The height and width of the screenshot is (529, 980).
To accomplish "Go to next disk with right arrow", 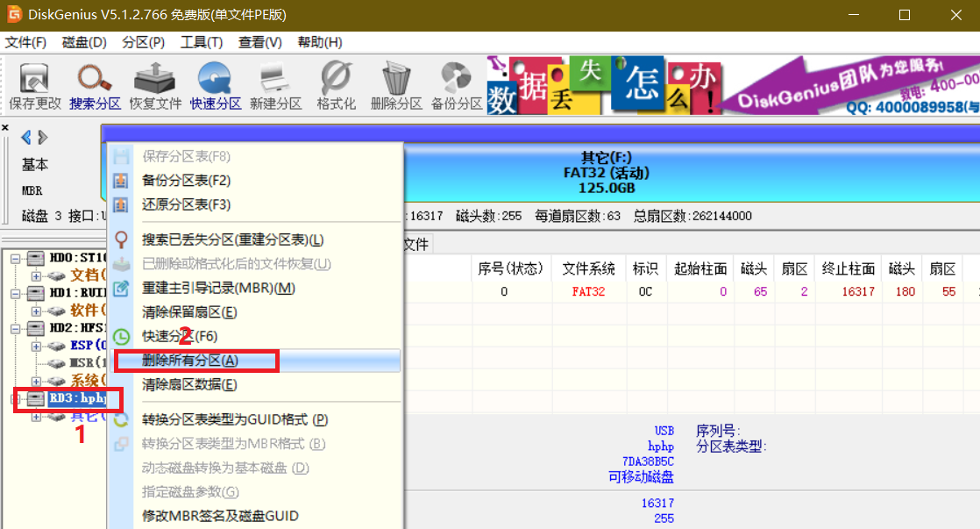I will point(43,138).
